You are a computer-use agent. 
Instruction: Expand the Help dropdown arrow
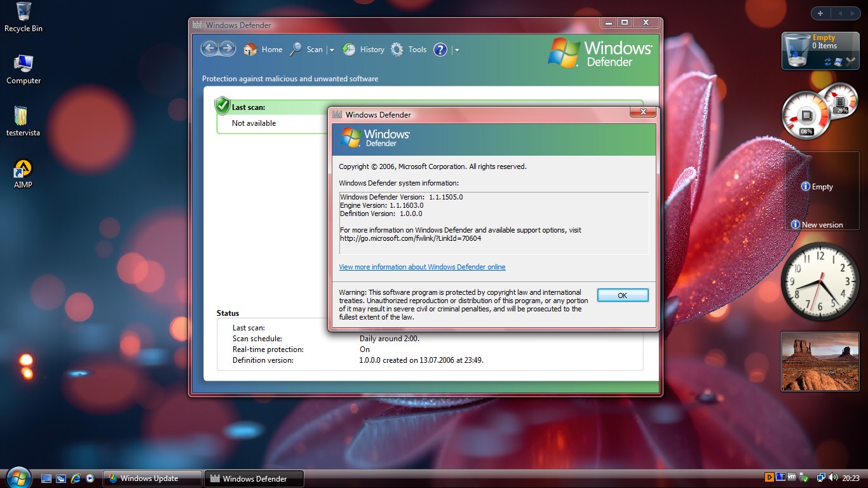pos(457,50)
